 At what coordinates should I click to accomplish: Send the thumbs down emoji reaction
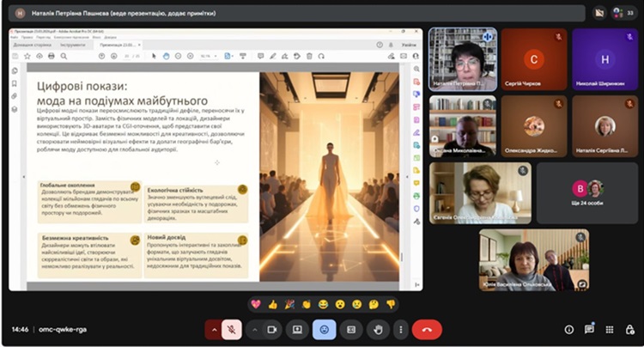[391, 304]
